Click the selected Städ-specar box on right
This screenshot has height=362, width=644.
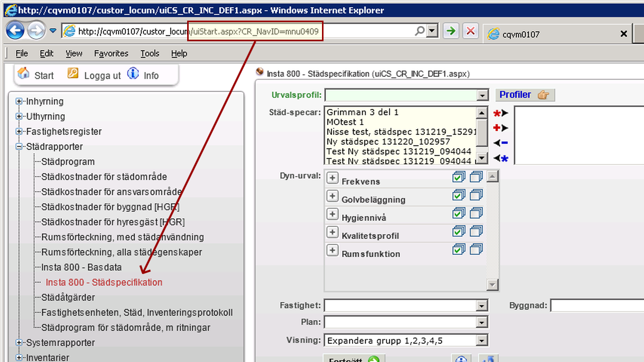click(x=579, y=135)
